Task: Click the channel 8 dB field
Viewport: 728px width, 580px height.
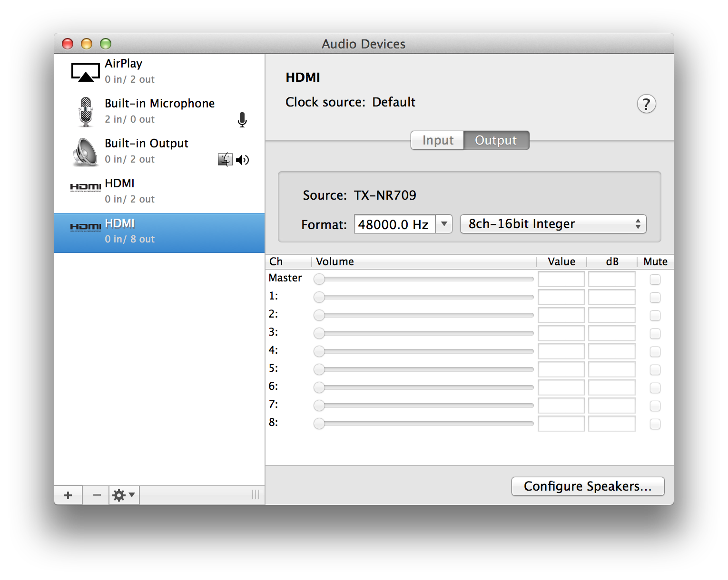Action: tap(612, 424)
